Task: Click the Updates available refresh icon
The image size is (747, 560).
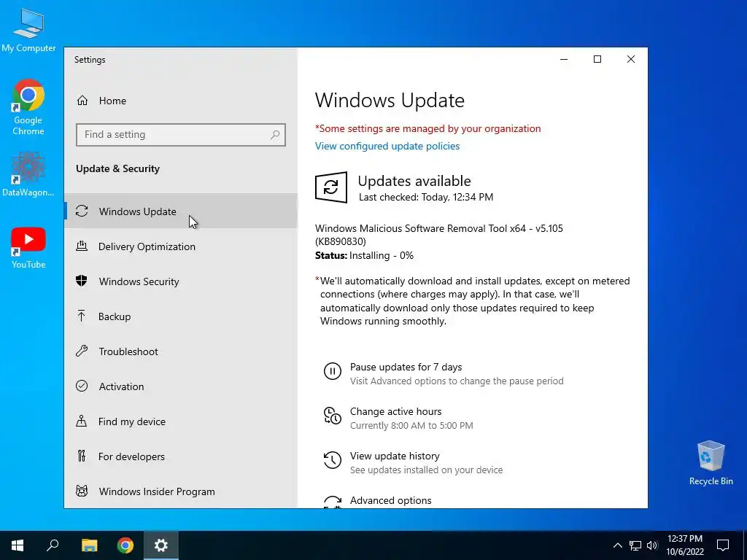Action: tap(331, 187)
